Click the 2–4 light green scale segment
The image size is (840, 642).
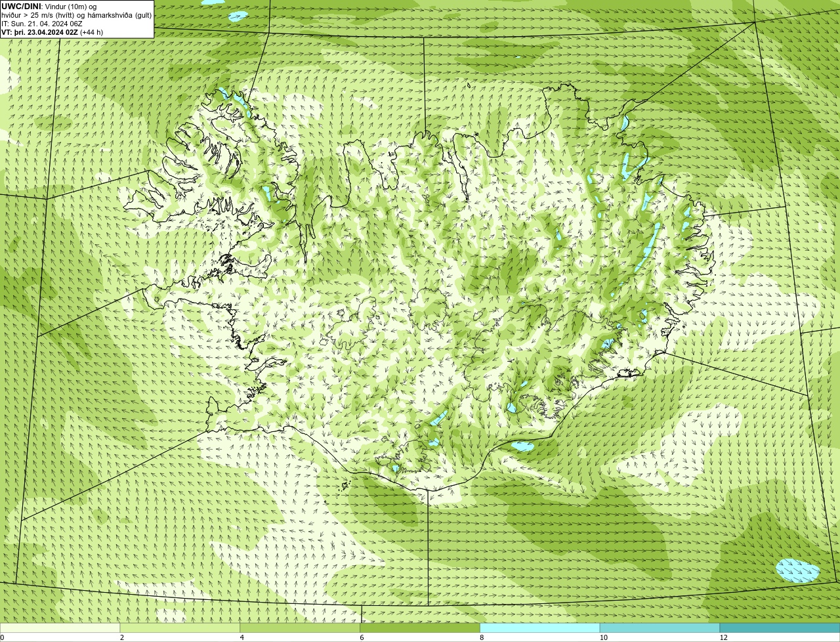(180, 628)
